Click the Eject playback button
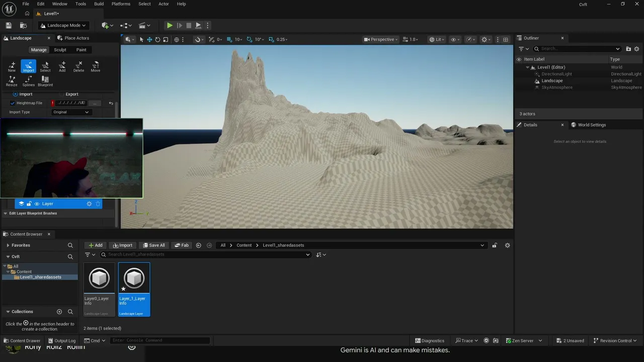 [198, 25]
